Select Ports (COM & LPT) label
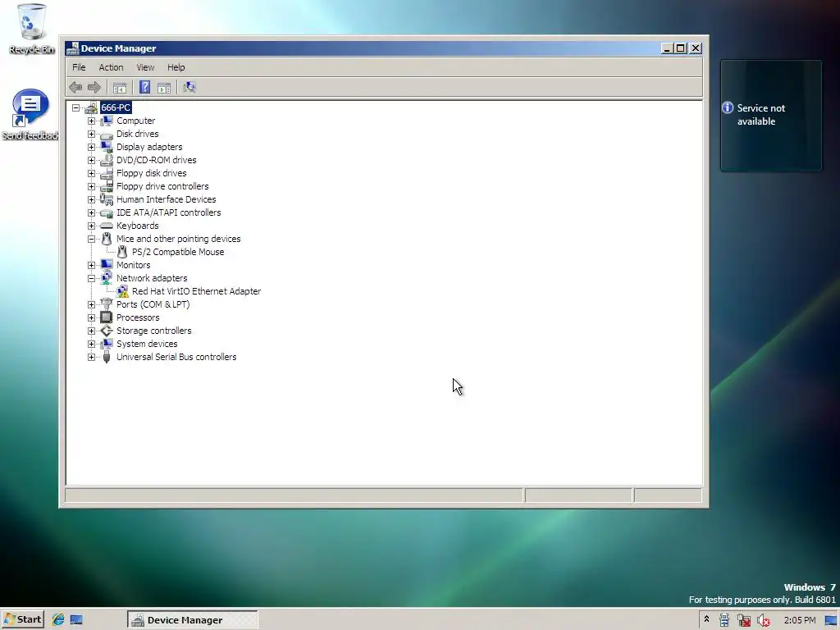840x630 pixels. 153,304
